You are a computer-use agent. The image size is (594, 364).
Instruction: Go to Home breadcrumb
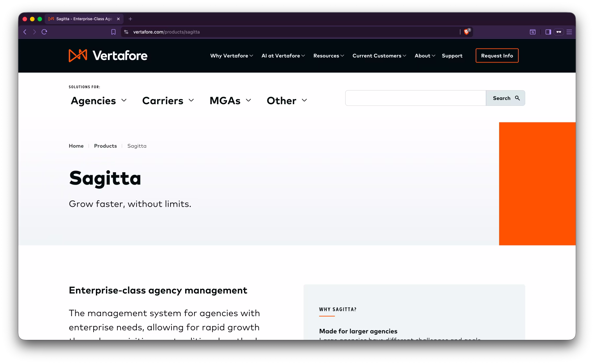[x=76, y=146]
